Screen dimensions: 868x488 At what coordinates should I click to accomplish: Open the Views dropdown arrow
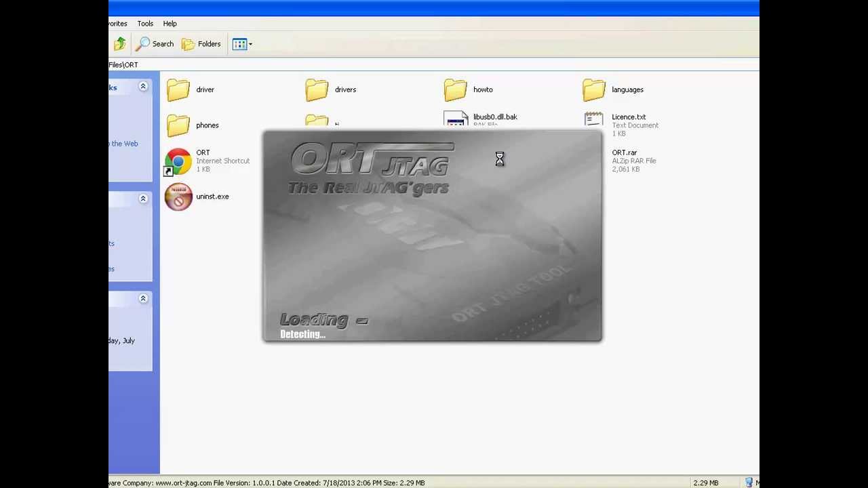(250, 44)
